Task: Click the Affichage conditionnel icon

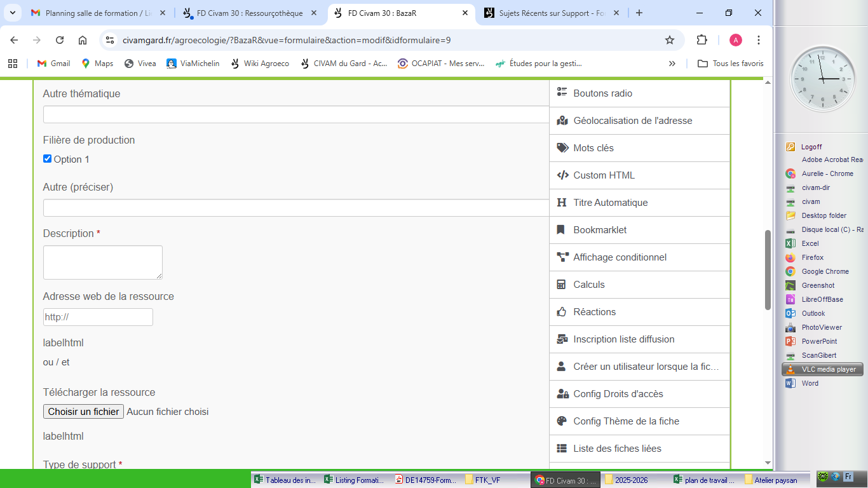Action: pyautogui.click(x=562, y=257)
